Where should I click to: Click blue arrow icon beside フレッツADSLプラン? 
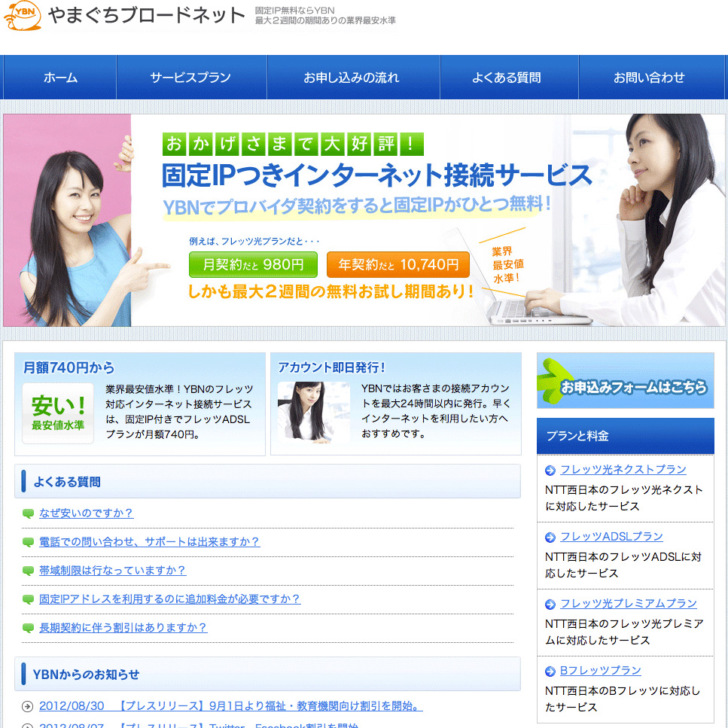point(550,538)
